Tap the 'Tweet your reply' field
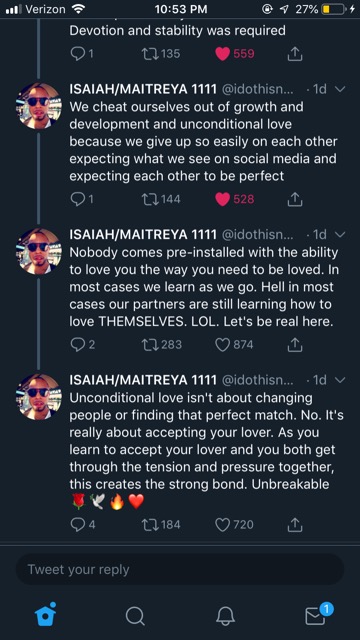Image resolution: width=360 pixels, height=640 pixels. 180,569
